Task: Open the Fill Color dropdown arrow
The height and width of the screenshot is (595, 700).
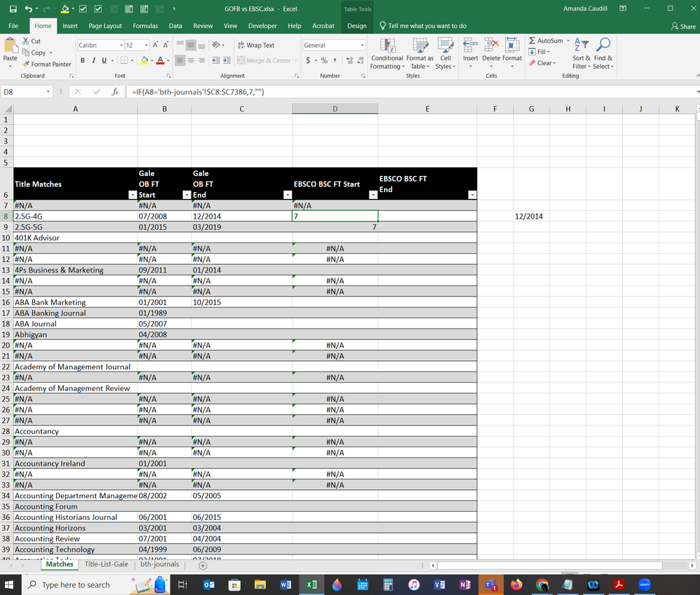Action: click(152, 60)
